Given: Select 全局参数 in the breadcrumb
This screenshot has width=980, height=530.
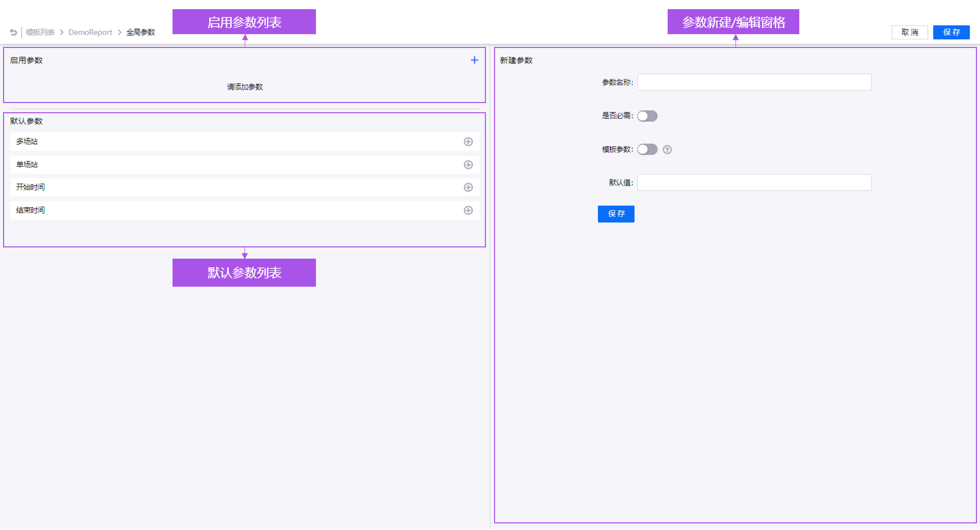Looking at the screenshot, I should coord(140,32).
